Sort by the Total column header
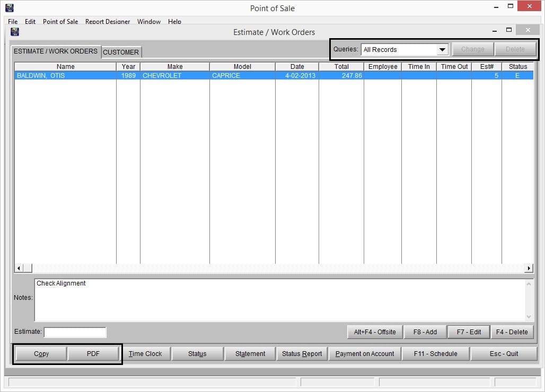This screenshot has height=392, width=545. coord(341,67)
